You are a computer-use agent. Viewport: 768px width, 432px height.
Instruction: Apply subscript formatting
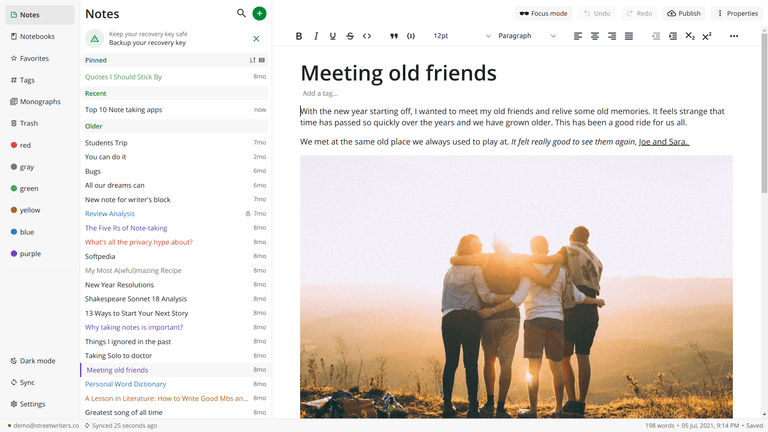(690, 36)
